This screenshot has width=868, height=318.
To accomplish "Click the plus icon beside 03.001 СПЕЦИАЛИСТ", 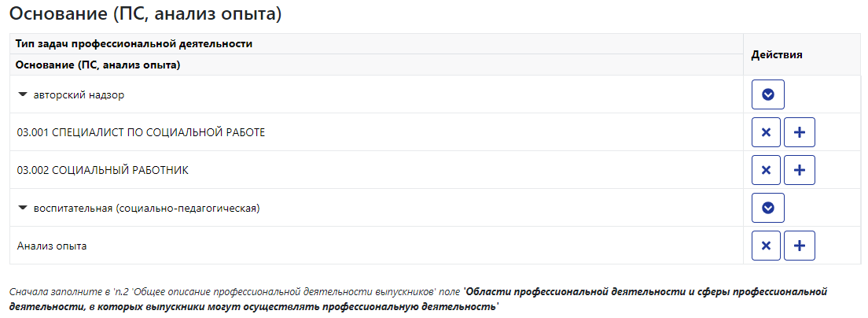I will click(x=800, y=132).
